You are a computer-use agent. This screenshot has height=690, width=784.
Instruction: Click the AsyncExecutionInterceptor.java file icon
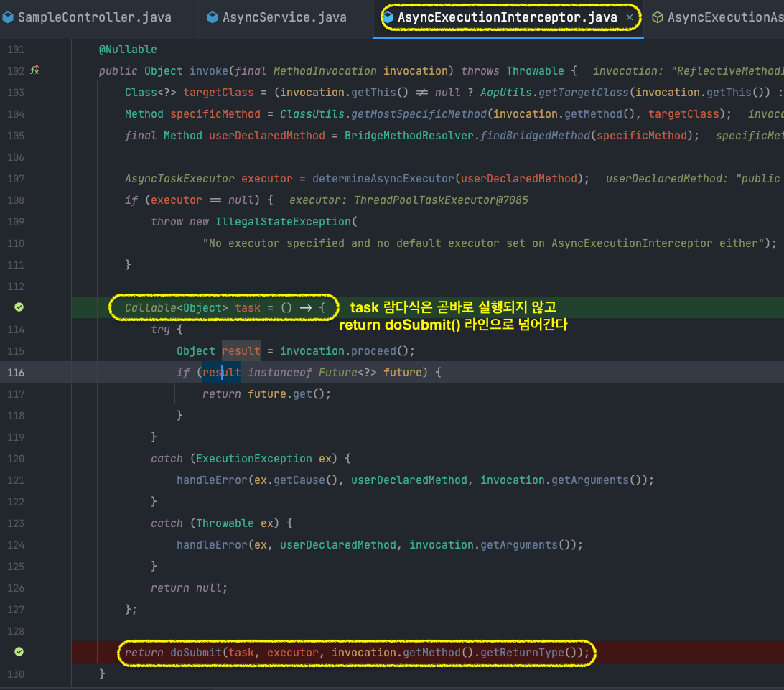388,17
